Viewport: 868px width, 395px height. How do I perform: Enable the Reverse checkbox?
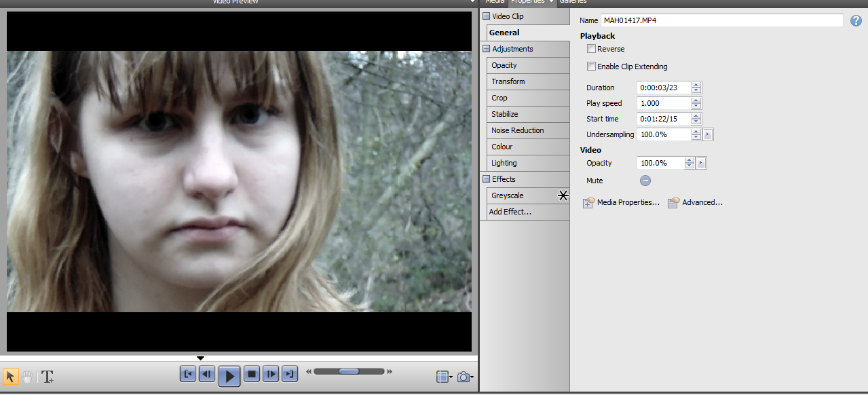pos(591,49)
